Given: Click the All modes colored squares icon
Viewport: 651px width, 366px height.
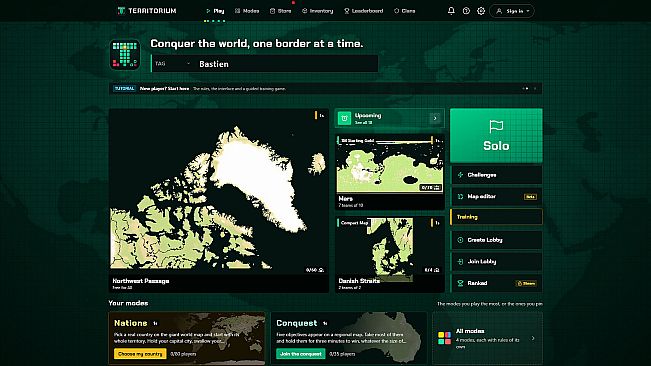Looking at the screenshot, I should click(444, 338).
